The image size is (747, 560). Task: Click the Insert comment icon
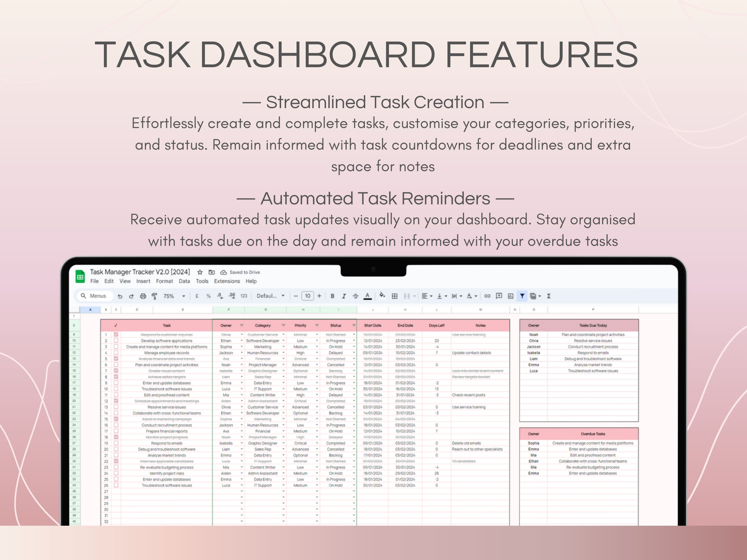click(499, 296)
